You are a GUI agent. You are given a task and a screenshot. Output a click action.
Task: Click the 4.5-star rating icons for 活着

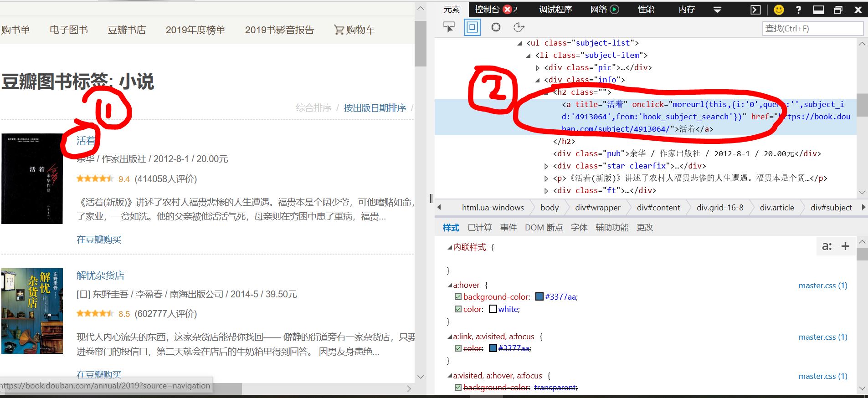[x=95, y=179]
